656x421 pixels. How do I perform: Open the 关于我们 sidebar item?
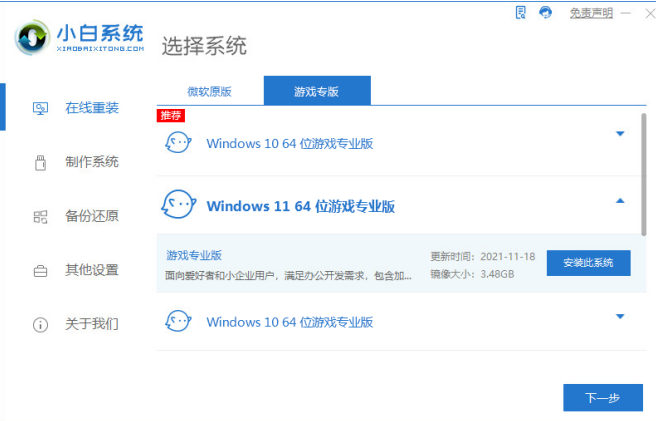92,324
